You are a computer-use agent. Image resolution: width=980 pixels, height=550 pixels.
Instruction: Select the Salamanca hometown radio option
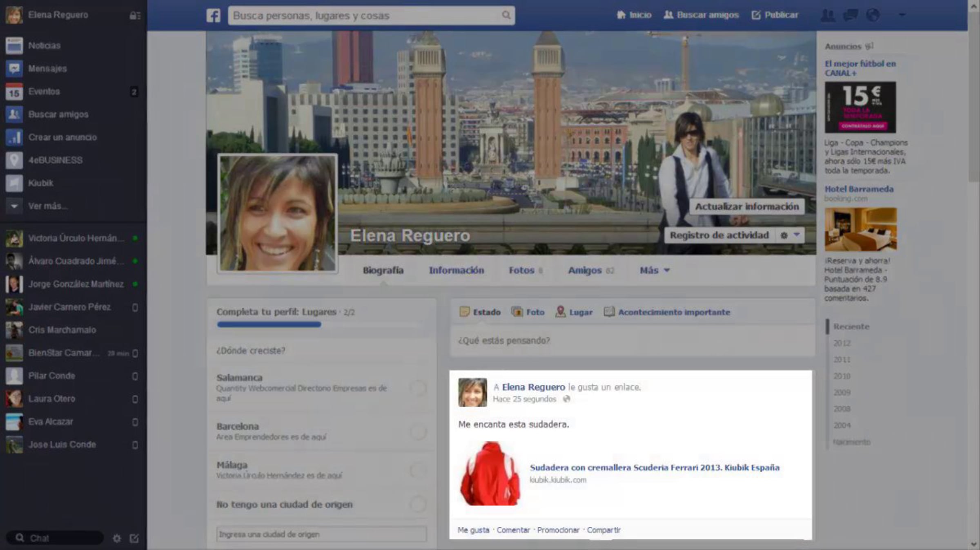coord(418,388)
